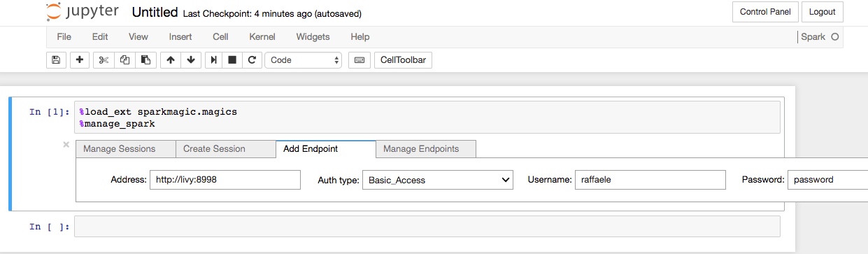
Task: Switch to the Manage Endpoints tab
Action: pyautogui.click(x=426, y=149)
